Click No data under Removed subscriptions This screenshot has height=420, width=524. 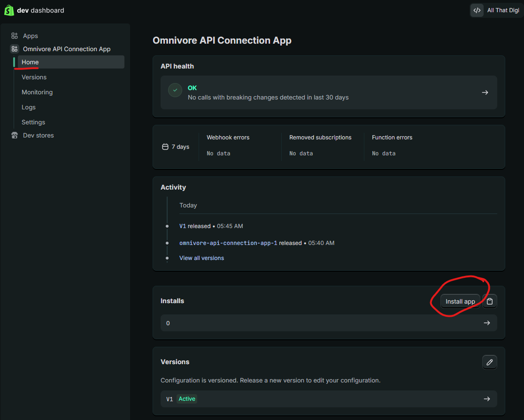301,153
